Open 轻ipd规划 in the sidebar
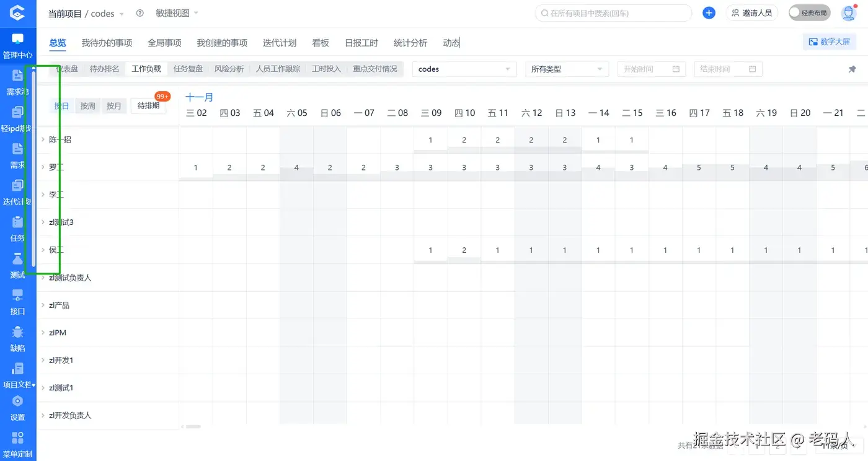868x461 pixels. tap(17, 119)
